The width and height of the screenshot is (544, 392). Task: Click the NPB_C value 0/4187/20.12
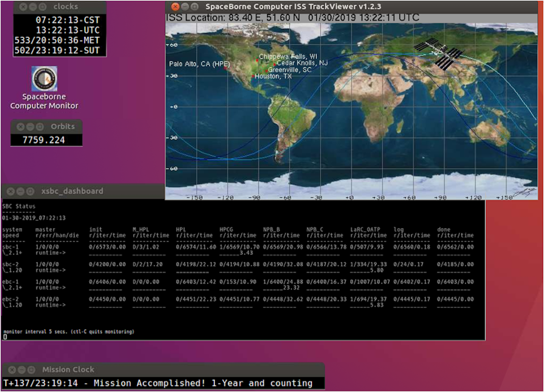pyautogui.click(x=327, y=264)
